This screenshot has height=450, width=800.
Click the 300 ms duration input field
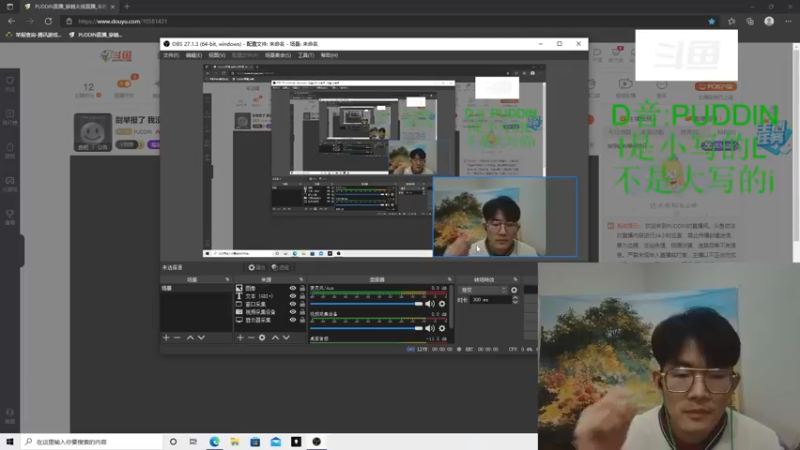coord(490,300)
